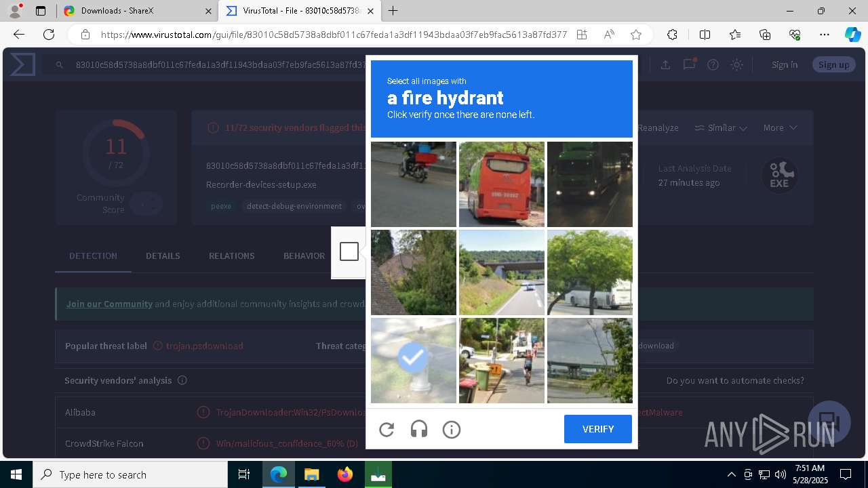Select the red bus image tile

(502, 184)
